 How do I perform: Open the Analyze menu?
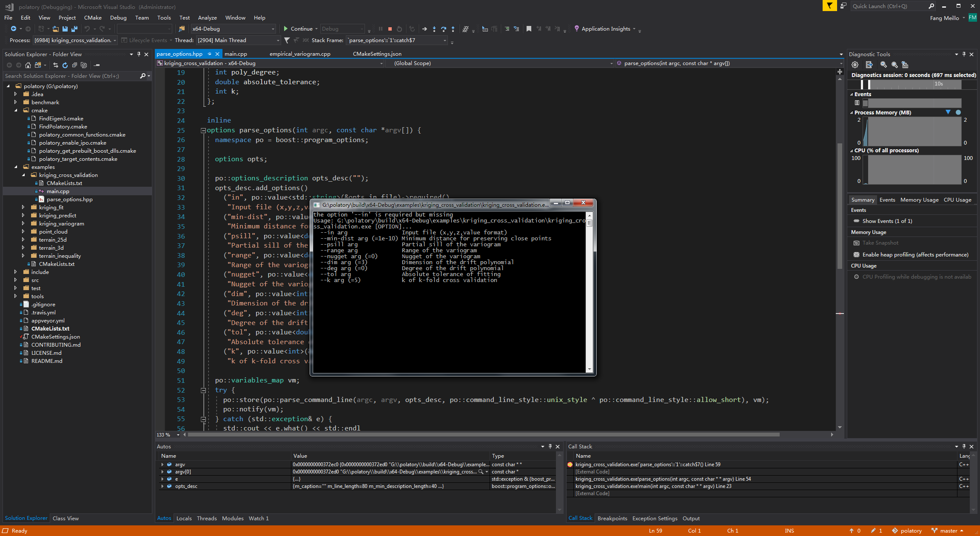click(207, 18)
